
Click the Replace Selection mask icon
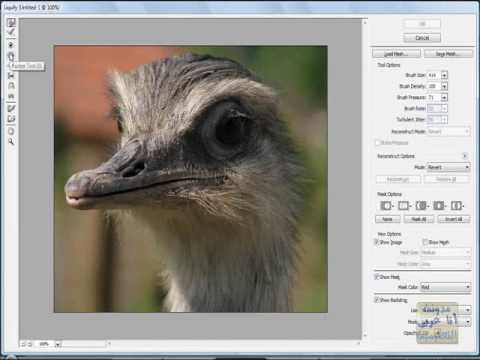(x=385, y=206)
